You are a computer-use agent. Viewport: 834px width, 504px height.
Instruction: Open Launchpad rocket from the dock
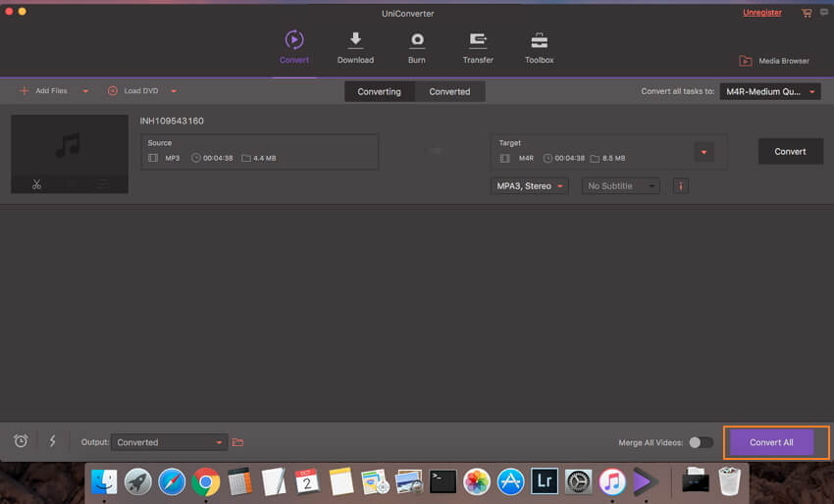pos(137,482)
